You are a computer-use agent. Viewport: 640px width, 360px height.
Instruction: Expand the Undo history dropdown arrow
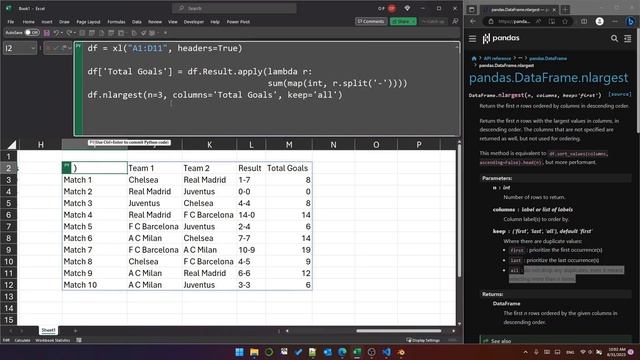[x=62, y=33]
